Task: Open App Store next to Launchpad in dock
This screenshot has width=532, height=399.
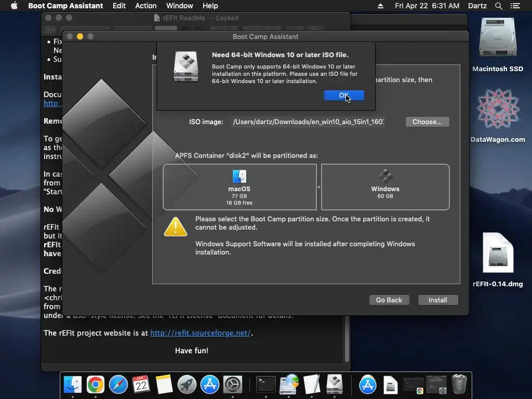Action: (210, 385)
